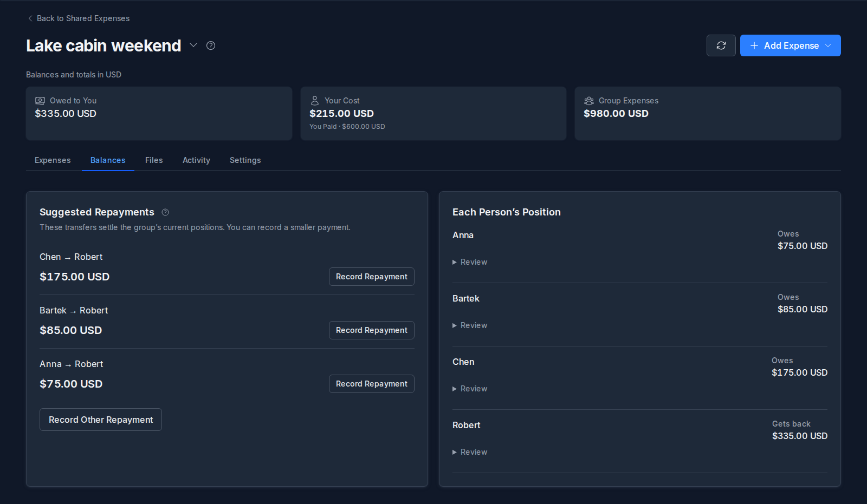
Task: Expand the Review section for Chen
Action: [470, 389]
